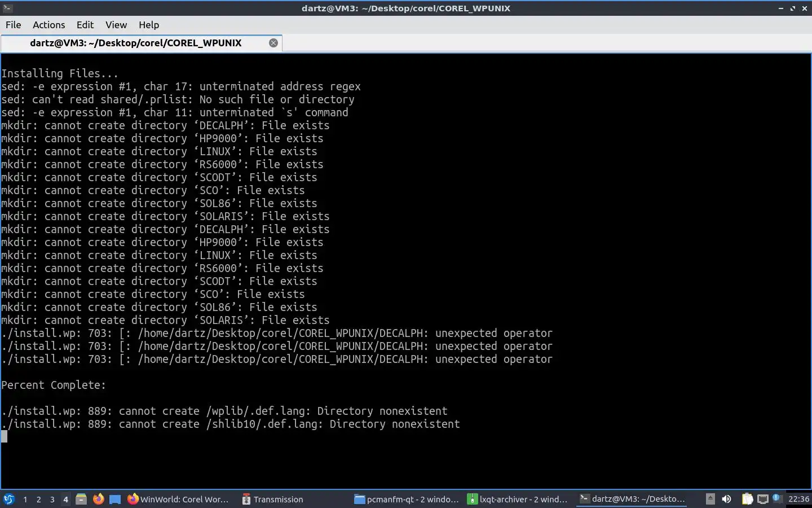Open the View menu
The image size is (812, 508).
(116, 25)
